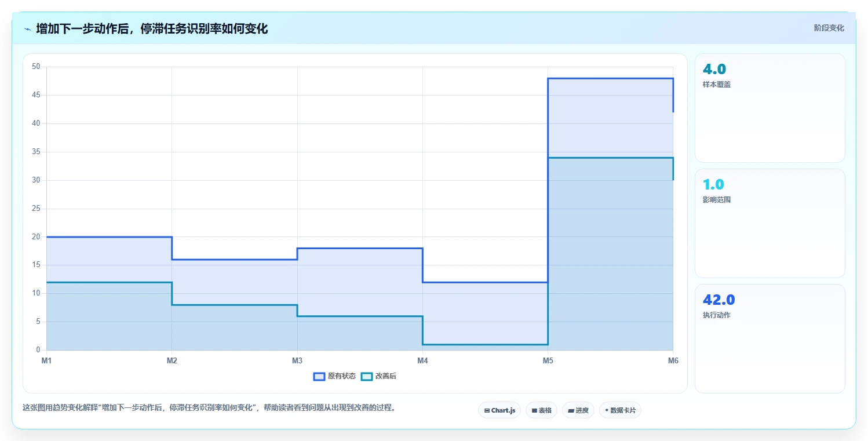The height and width of the screenshot is (441, 868).
Task: Click the M1 x-axis label
Action: pyautogui.click(x=46, y=361)
